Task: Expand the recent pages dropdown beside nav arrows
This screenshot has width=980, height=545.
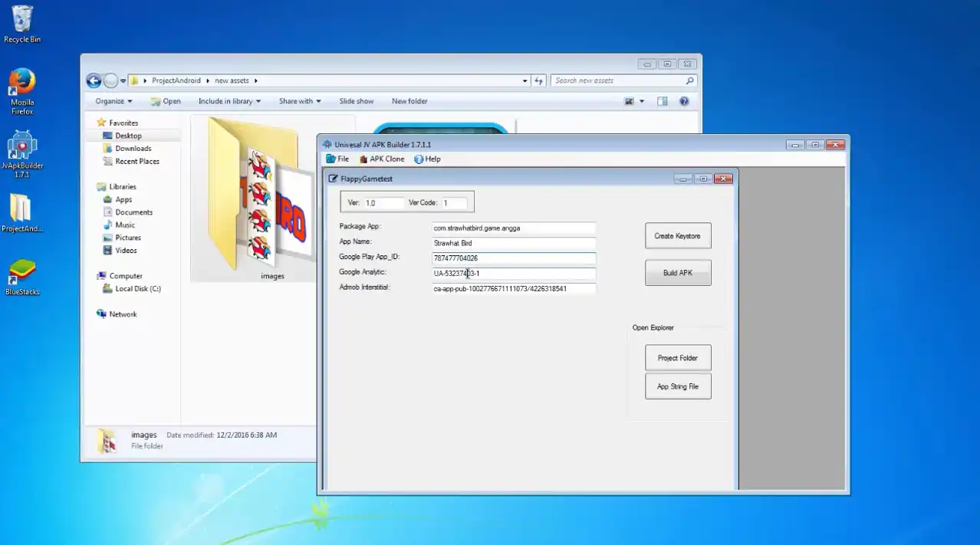Action: tap(123, 80)
